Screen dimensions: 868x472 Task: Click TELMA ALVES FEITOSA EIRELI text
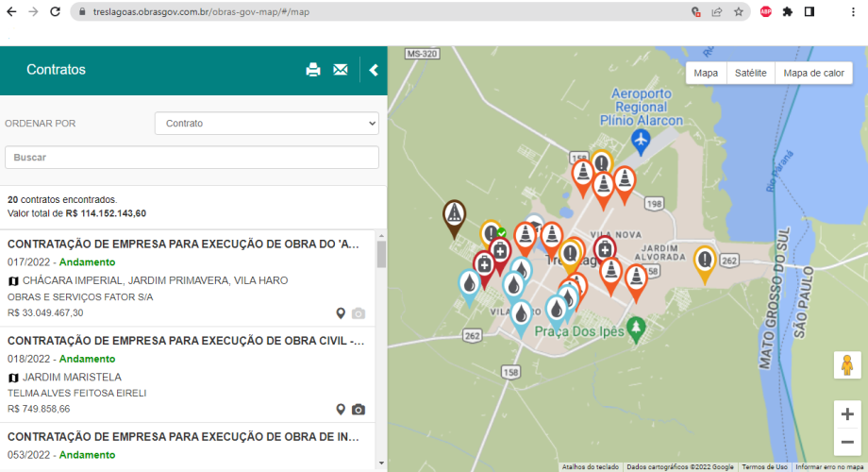coord(77,394)
